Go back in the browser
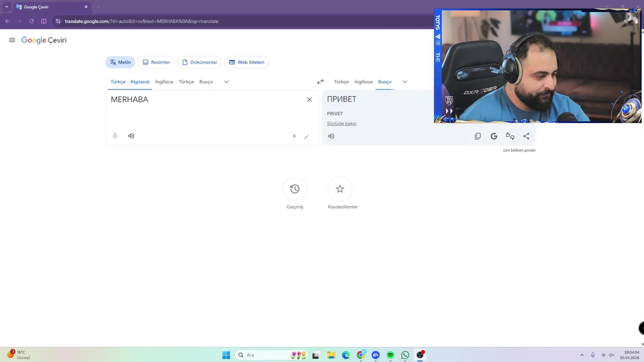 [x=7, y=21]
